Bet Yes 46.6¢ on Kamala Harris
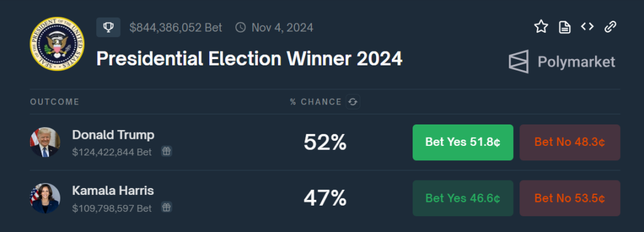The image size is (644, 232). click(463, 198)
